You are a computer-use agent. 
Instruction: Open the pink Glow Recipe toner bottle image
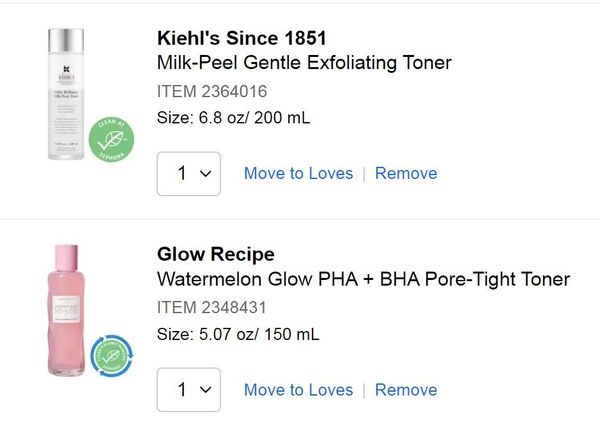point(70,308)
